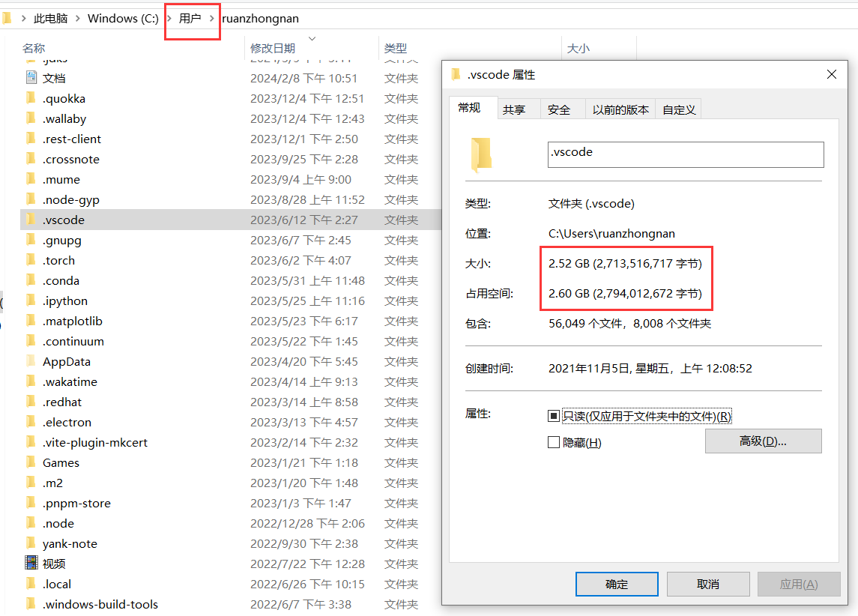Open the 以前的版本 previous versions tab
Viewport: 858px width, 616px height.
tap(620, 109)
